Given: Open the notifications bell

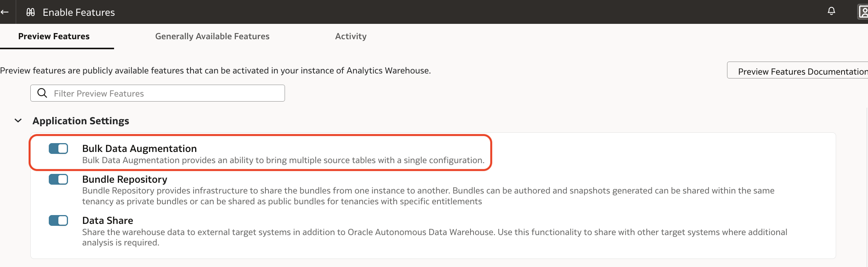Looking at the screenshot, I should 831,11.
